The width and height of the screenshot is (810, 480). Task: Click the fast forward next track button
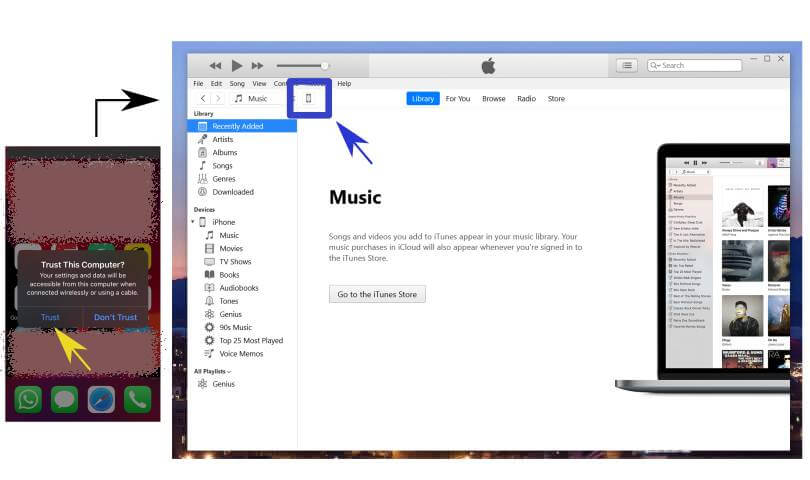click(257, 66)
